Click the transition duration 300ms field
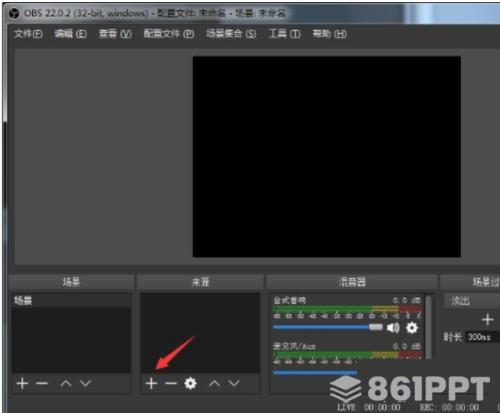The width and height of the screenshot is (500, 413). tap(482, 337)
